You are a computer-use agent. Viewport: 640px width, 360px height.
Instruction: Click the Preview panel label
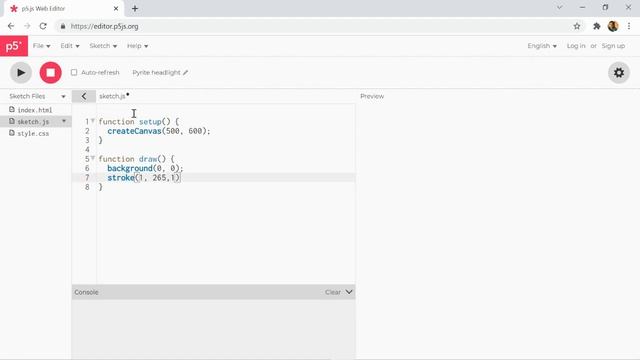(372, 96)
